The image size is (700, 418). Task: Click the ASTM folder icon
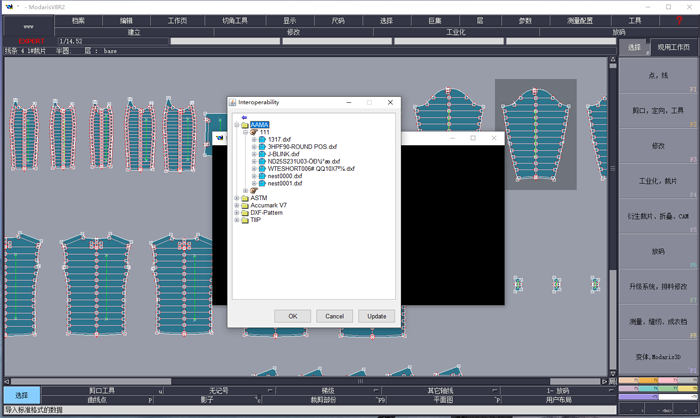pos(245,198)
